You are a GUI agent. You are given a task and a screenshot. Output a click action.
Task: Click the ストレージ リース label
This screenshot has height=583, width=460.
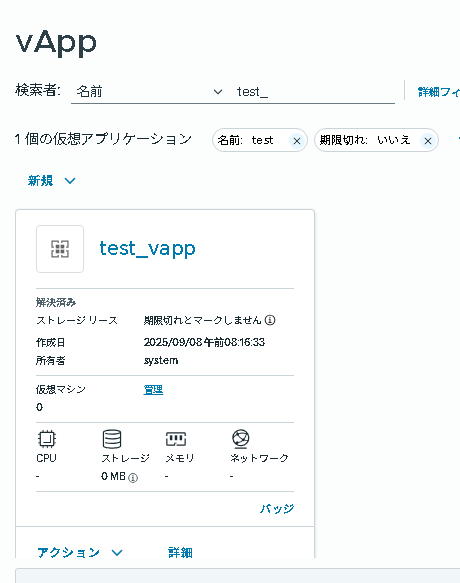(x=77, y=320)
